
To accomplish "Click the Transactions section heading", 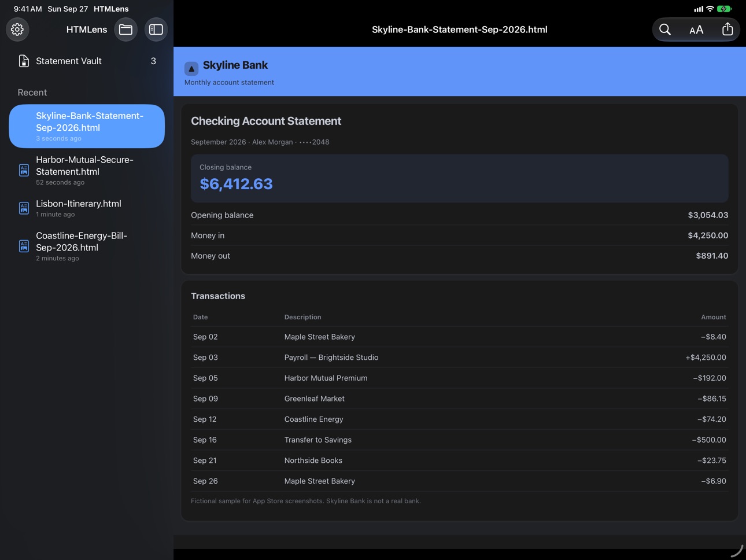I will coord(218,296).
